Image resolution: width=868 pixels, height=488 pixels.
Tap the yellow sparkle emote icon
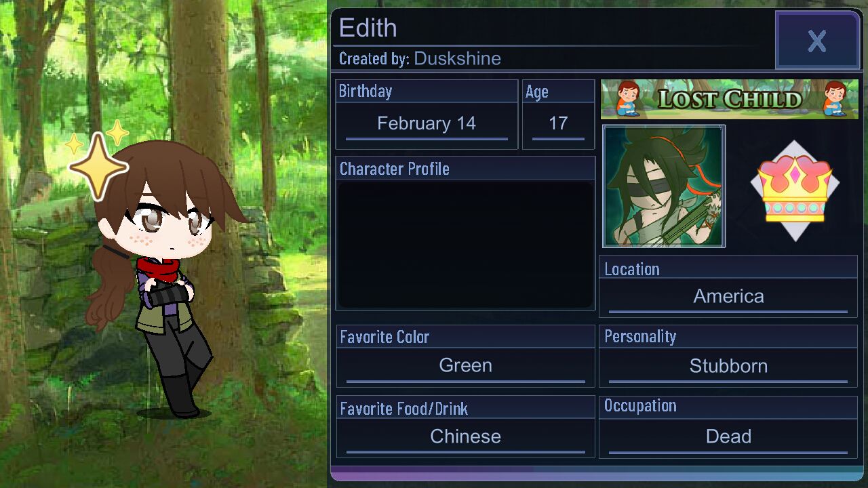pos(98,165)
